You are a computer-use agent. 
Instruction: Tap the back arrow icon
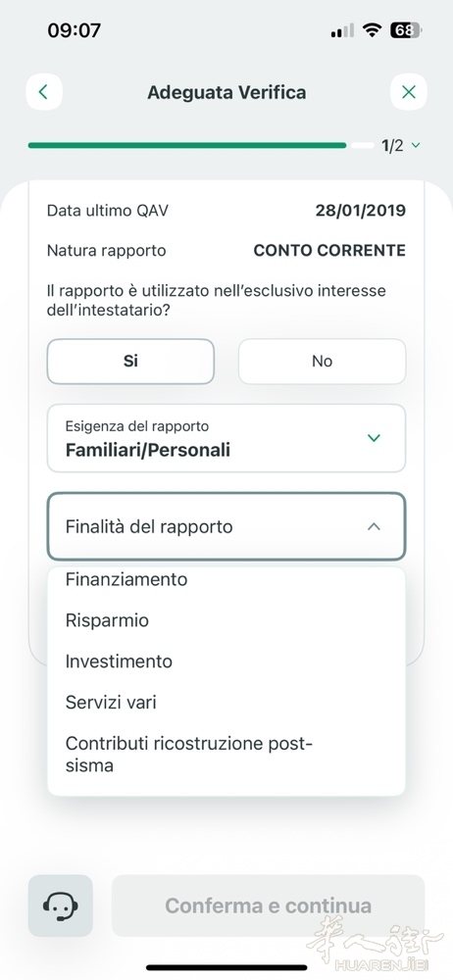pyautogui.click(x=44, y=92)
